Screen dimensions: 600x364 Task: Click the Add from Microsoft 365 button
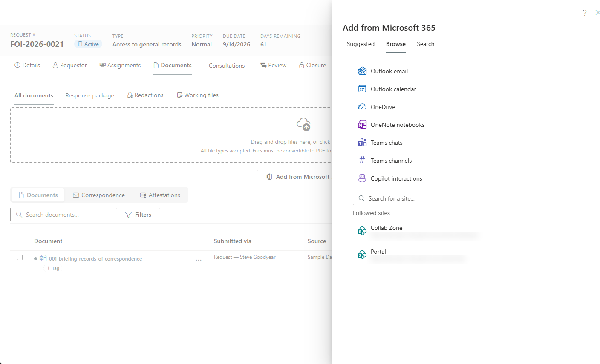click(295, 177)
